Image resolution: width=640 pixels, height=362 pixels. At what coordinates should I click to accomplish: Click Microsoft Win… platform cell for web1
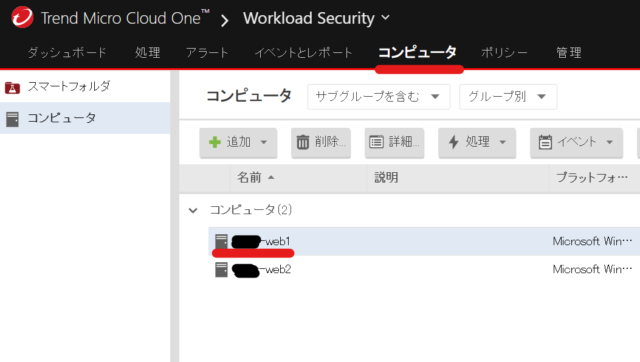click(x=592, y=241)
